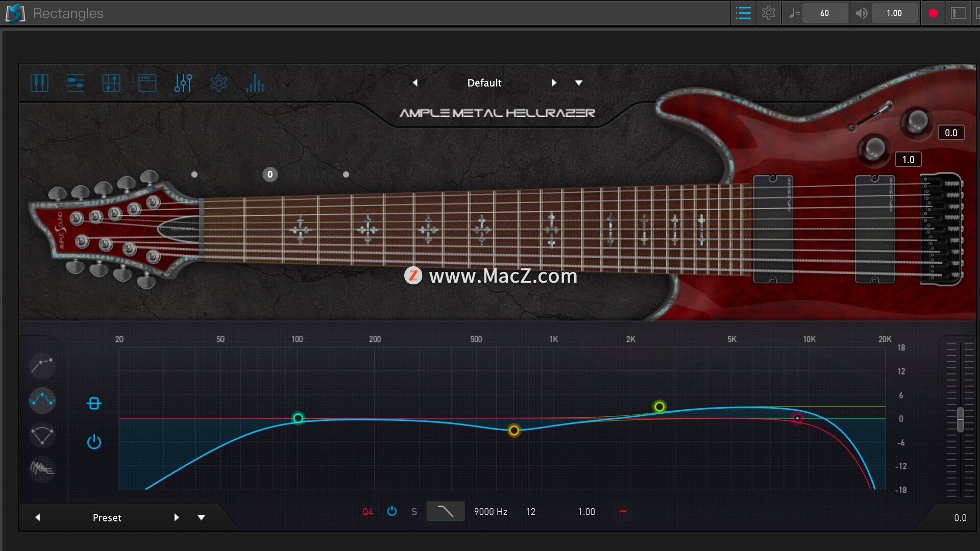Click the neck pickup on guitar
Image resolution: width=980 pixels, height=551 pixels.
click(x=773, y=229)
